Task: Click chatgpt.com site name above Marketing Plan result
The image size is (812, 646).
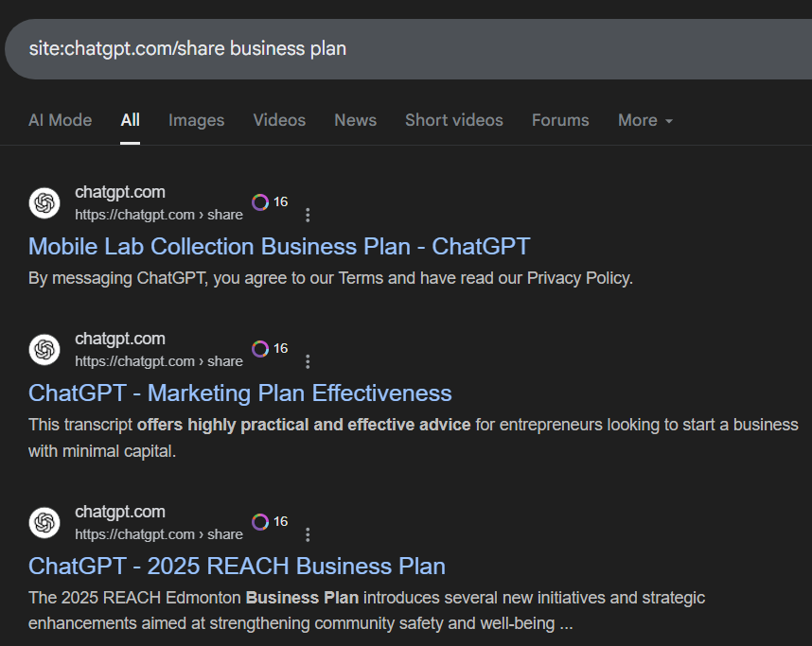Action: (120, 339)
